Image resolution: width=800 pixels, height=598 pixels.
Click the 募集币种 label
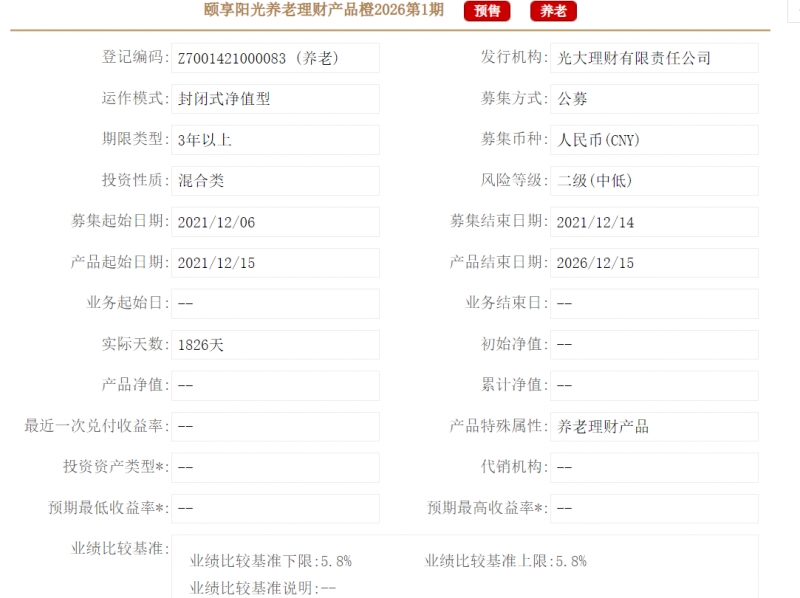tap(514, 139)
